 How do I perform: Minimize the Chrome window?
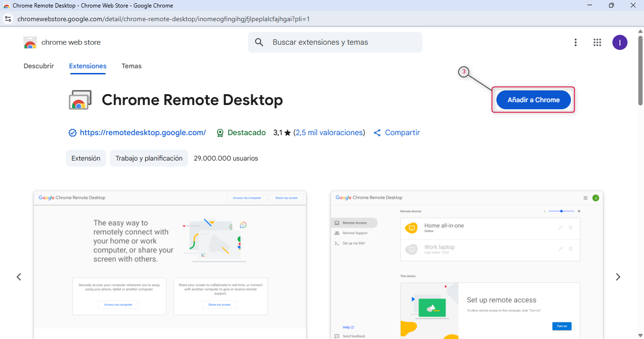590,6
